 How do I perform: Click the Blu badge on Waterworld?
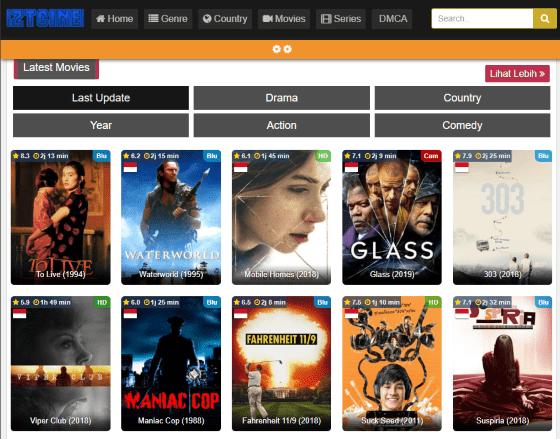click(x=212, y=156)
